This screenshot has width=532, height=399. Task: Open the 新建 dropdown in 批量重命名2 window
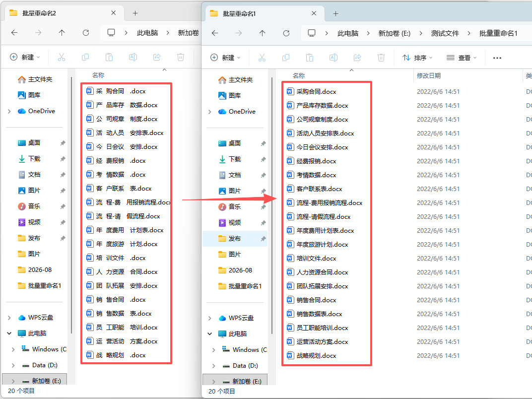click(25, 57)
